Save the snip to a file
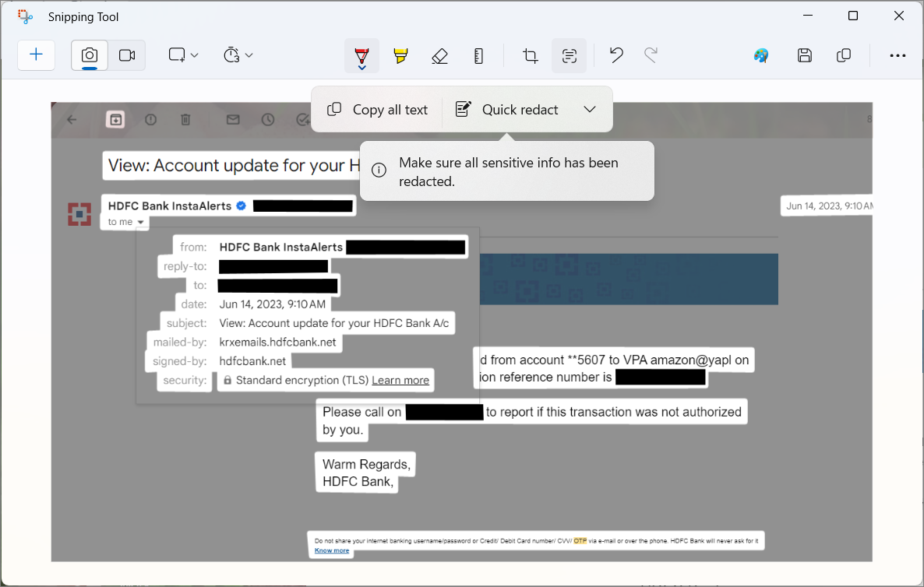This screenshot has width=924, height=587. click(x=805, y=55)
